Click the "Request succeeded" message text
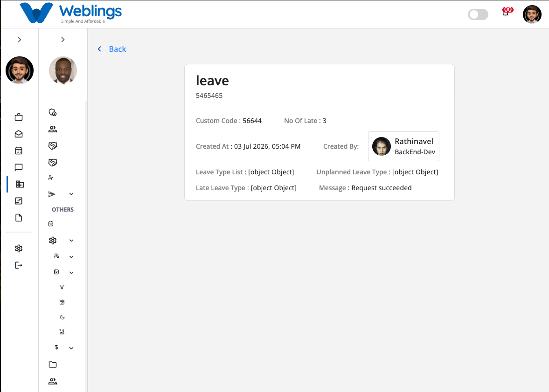549x392 pixels. pos(382,188)
